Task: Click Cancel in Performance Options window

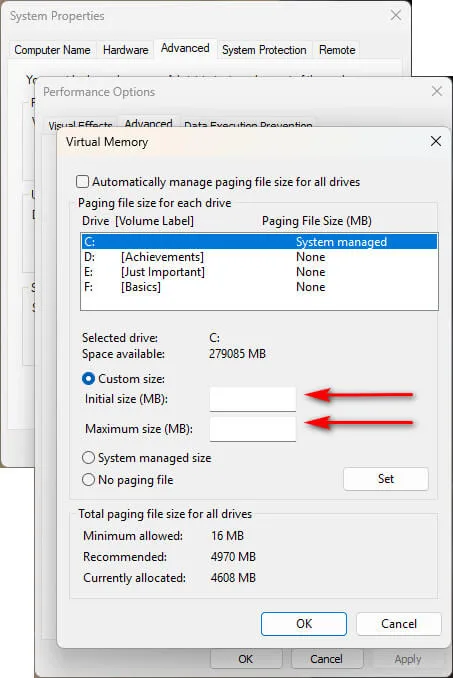Action: [x=326, y=659]
